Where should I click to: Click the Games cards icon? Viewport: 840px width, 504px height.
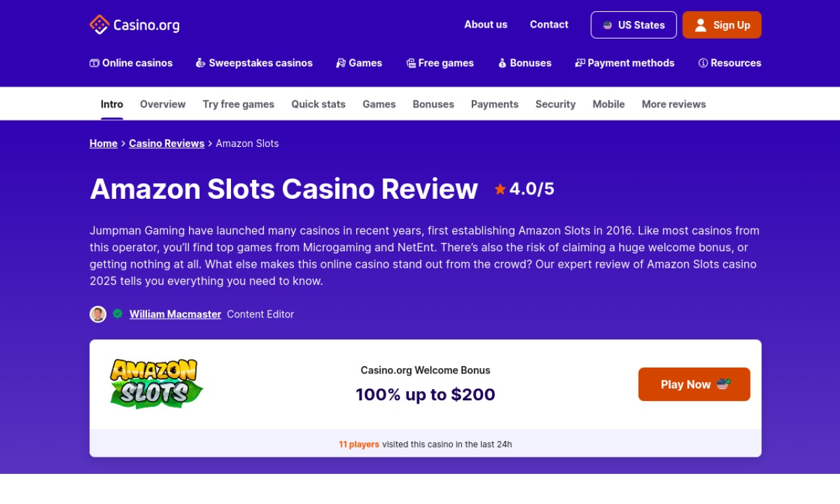tap(341, 63)
